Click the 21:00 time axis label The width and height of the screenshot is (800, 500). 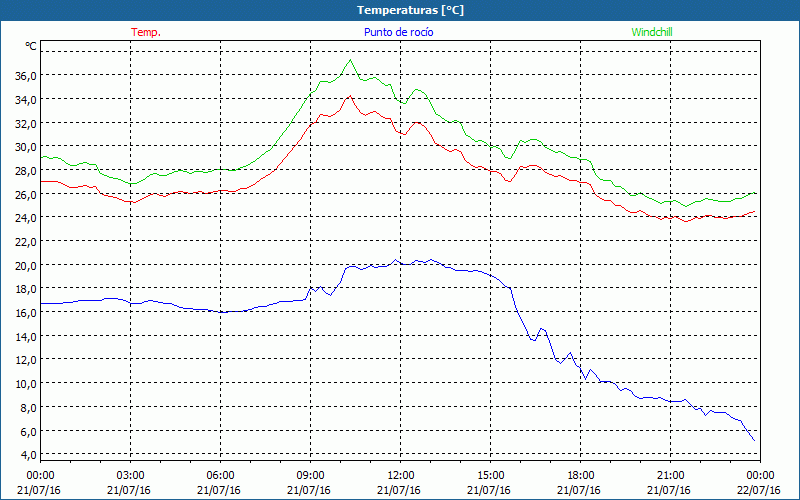pos(670,476)
